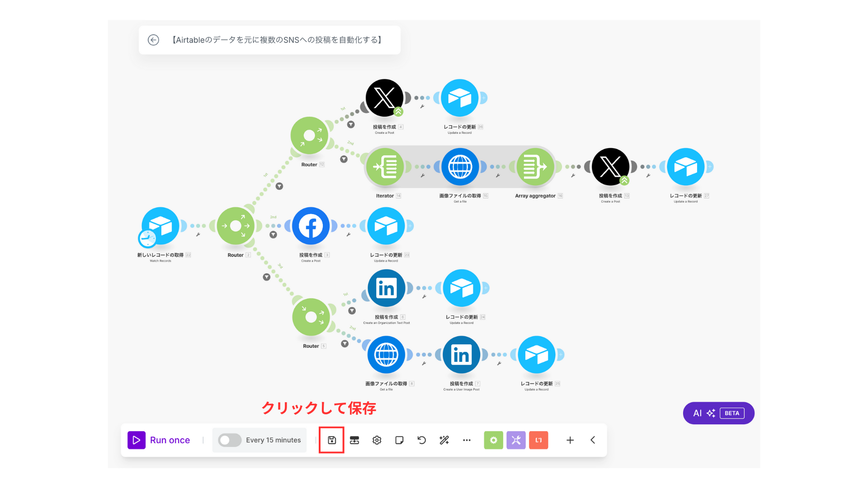The height and width of the screenshot is (488, 868).
Task: Click the '新しいレコードの取得' label text
Action: point(160,255)
